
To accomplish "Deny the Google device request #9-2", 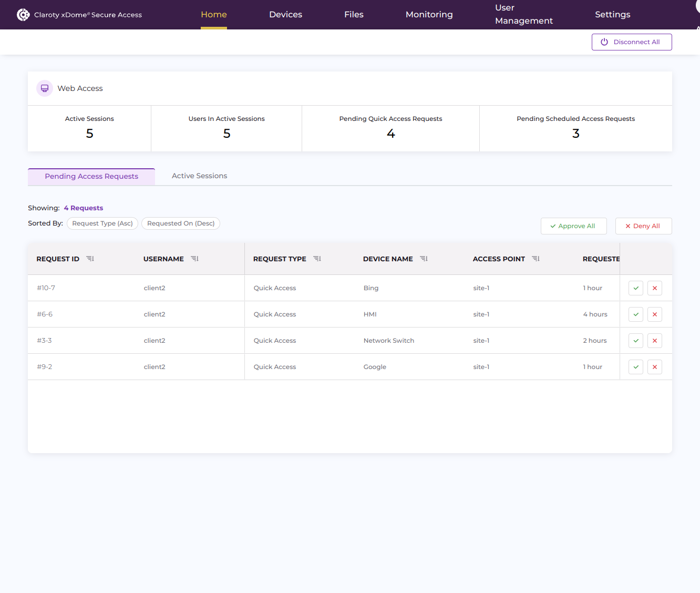I will click(654, 367).
